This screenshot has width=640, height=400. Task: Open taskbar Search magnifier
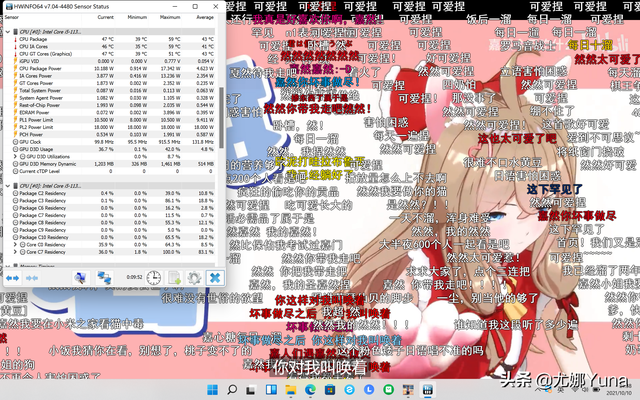click(232, 390)
